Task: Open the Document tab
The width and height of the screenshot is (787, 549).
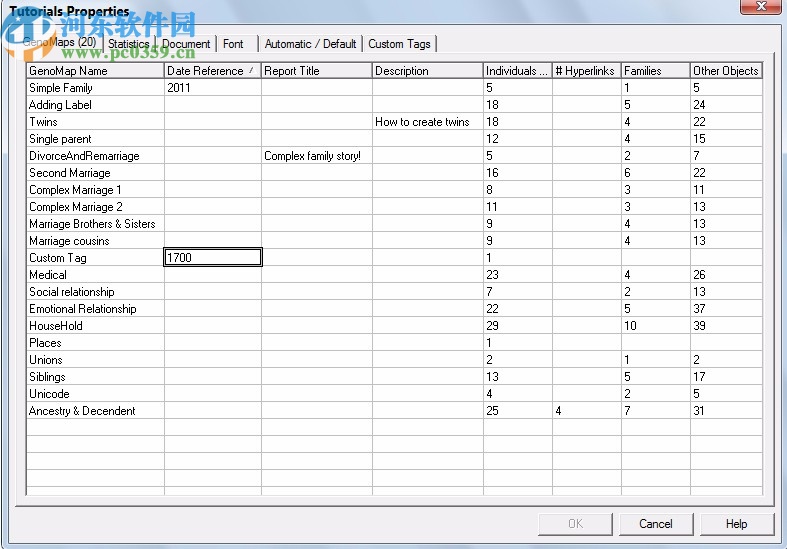Action: click(186, 44)
